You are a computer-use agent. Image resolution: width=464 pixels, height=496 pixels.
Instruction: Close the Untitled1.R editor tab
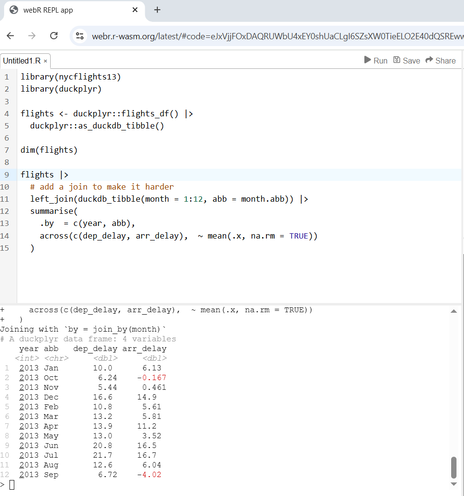(45, 61)
